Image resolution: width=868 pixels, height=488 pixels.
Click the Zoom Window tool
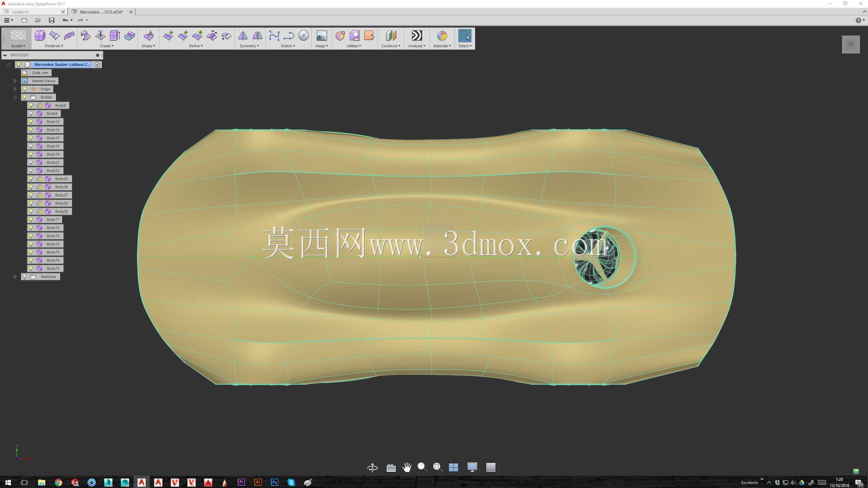point(438,468)
